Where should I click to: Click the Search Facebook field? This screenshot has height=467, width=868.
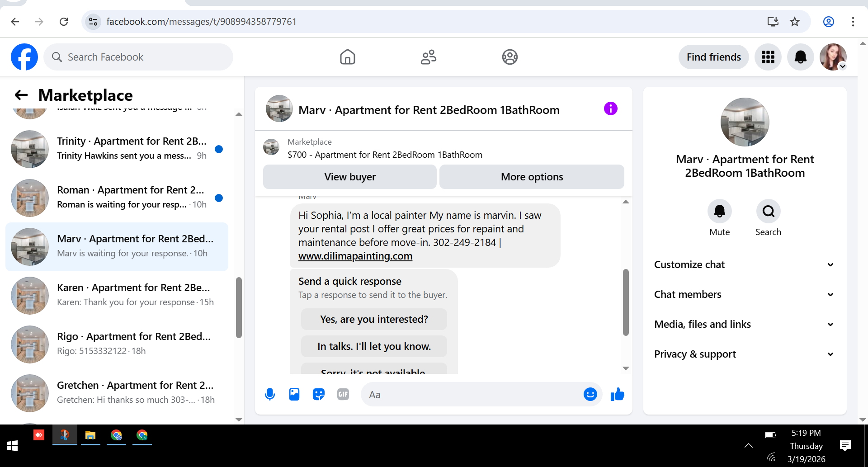point(138,57)
